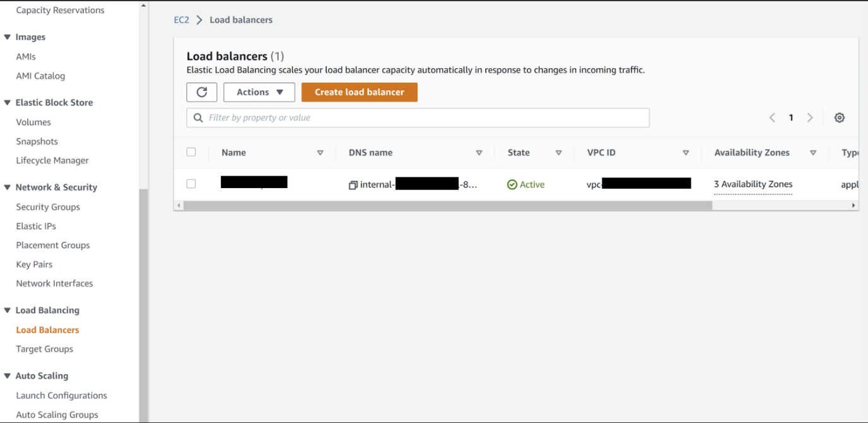This screenshot has height=423, width=868.
Task: Sort by State column arrow icon
Action: pyautogui.click(x=558, y=153)
